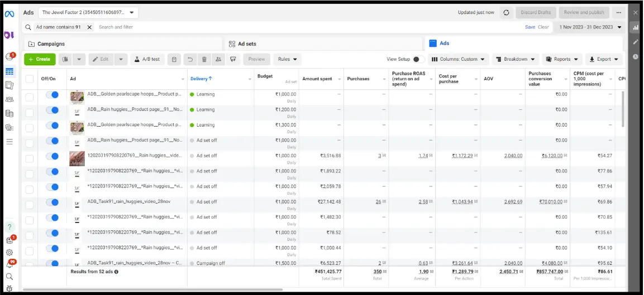Open the A/B test flask button
Viewport: 644px width, 295px height.
pyautogui.click(x=147, y=59)
